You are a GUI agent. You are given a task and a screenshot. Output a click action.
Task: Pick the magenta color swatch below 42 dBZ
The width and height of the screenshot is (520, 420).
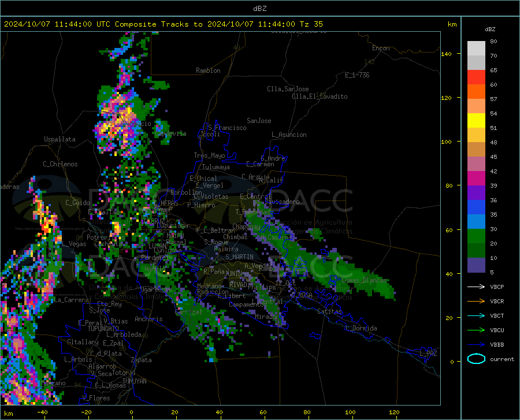tap(476, 179)
